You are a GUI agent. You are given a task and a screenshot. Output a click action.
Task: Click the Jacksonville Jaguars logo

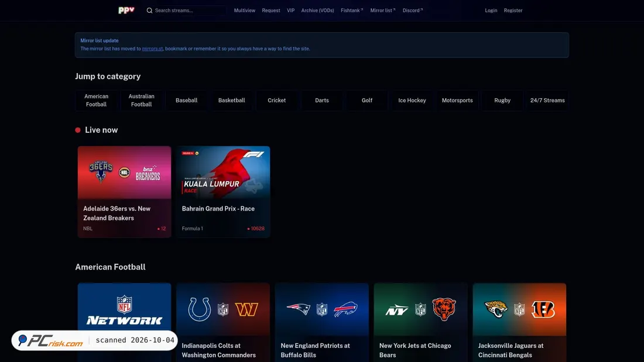pyautogui.click(x=496, y=309)
